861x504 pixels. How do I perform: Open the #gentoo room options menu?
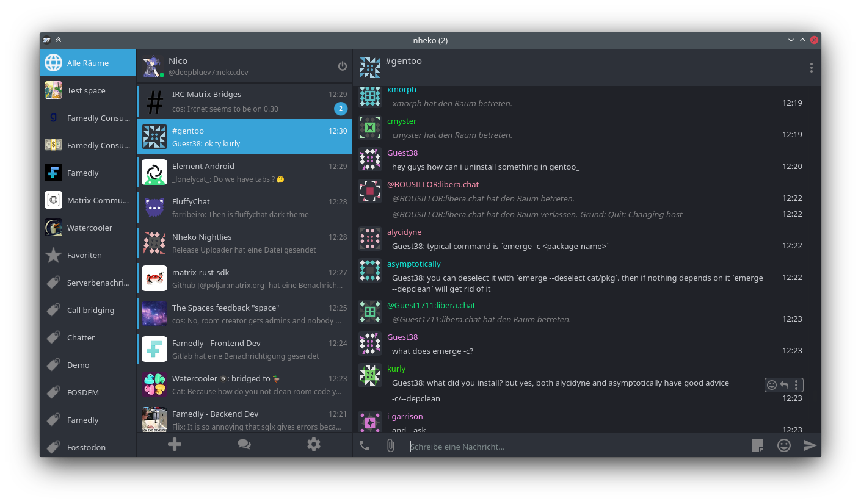(812, 68)
